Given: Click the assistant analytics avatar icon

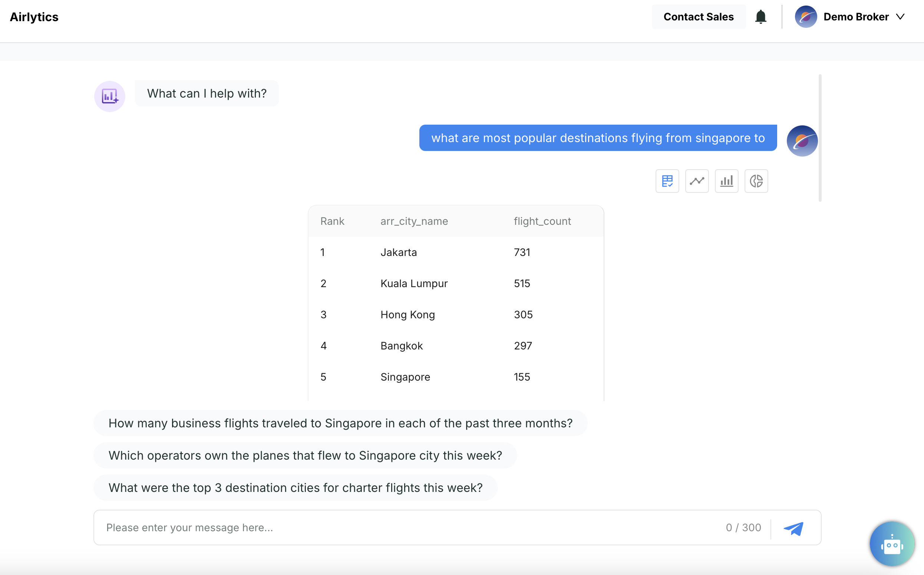Looking at the screenshot, I should point(110,96).
